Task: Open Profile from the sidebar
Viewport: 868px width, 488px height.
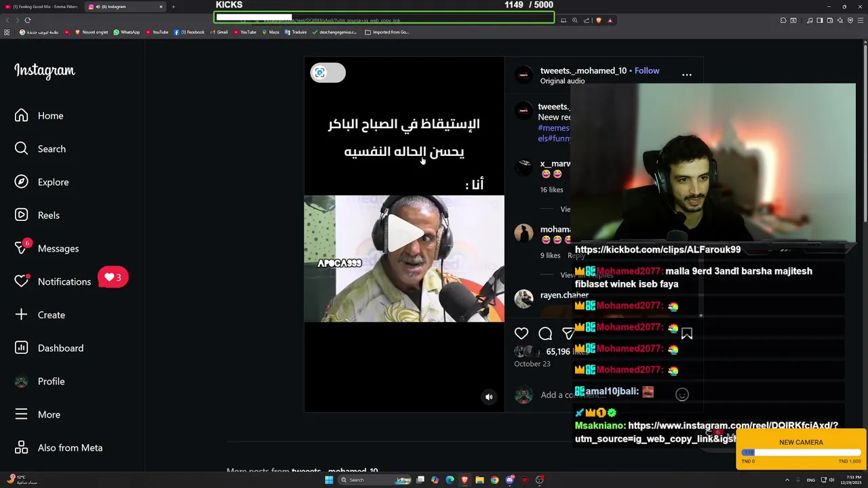Action: pos(40,382)
